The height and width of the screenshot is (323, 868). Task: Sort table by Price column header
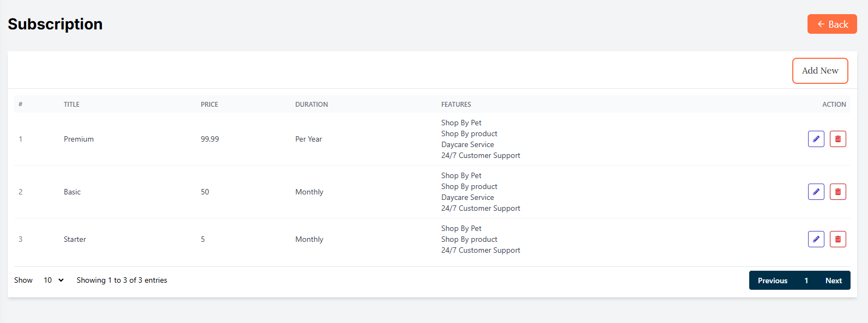209,105
